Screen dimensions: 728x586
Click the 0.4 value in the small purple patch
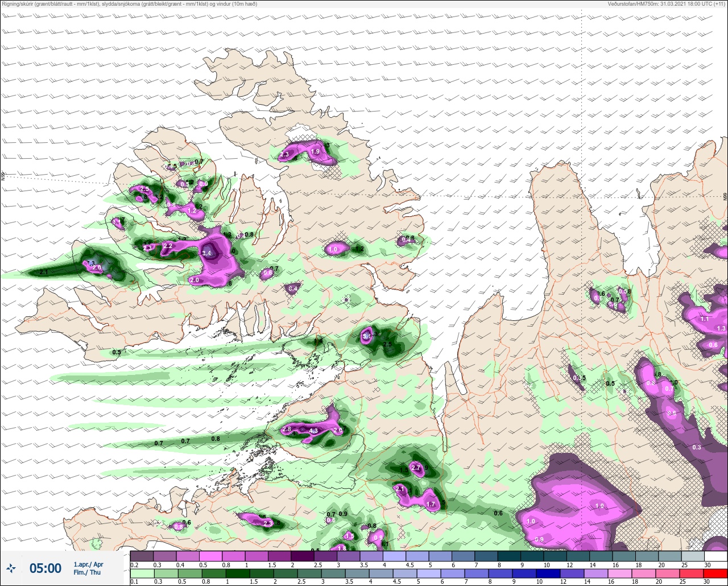coord(293,290)
